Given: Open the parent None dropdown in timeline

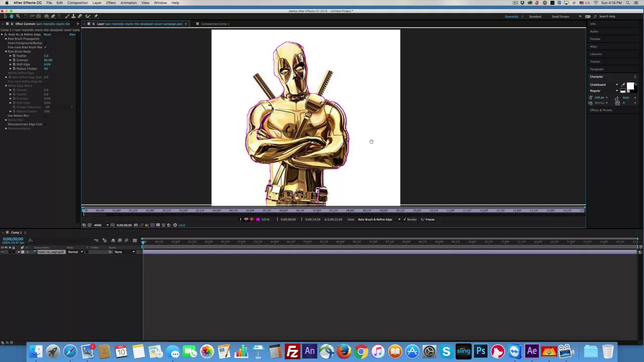Looking at the screenshot, I should pyautogui.click(x=125, y=252).
